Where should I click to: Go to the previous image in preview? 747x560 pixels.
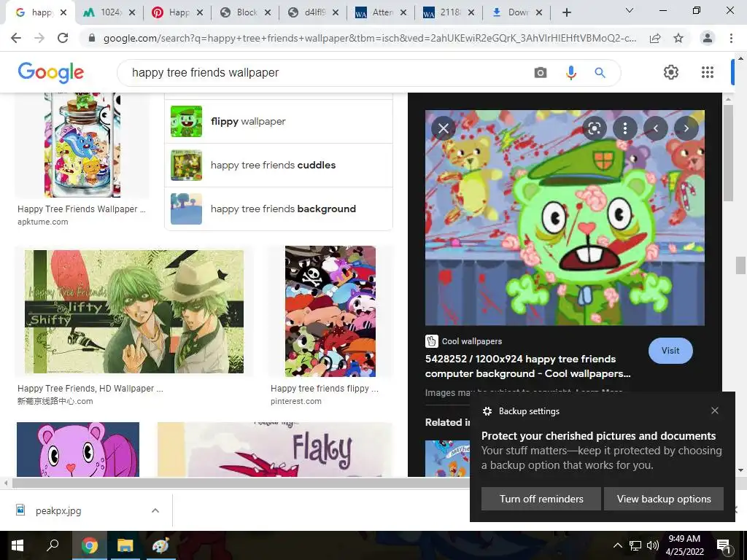656,128
